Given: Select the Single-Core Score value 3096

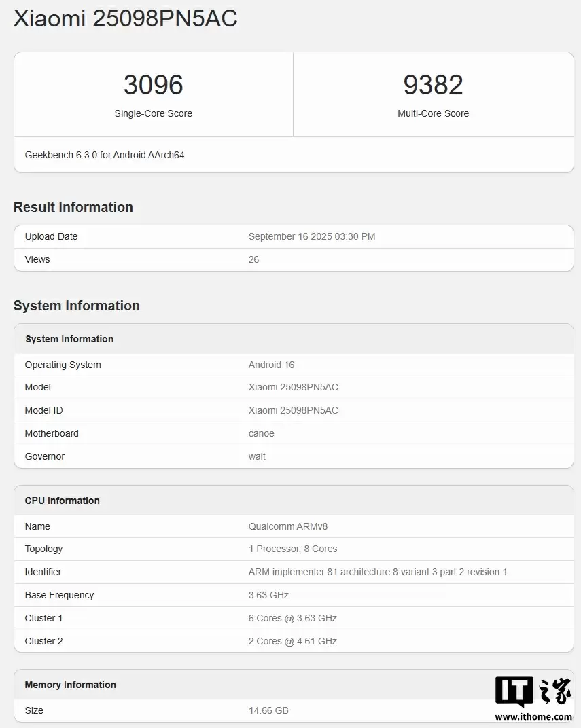Looking at the screenshot, I should pyautogui.click(x=153, y=84).
